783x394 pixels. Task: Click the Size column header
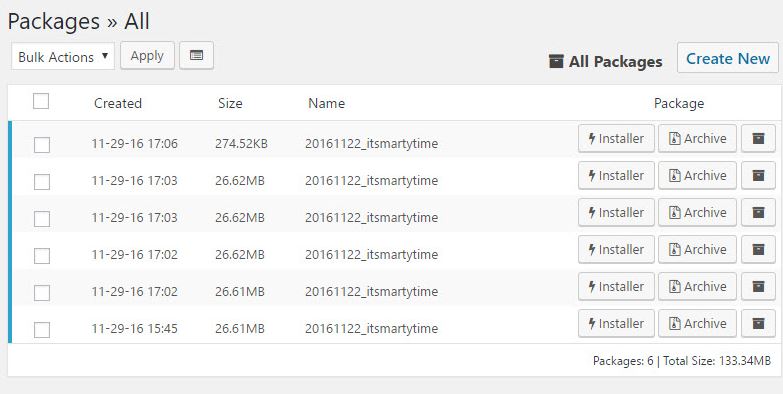[230, 103]
